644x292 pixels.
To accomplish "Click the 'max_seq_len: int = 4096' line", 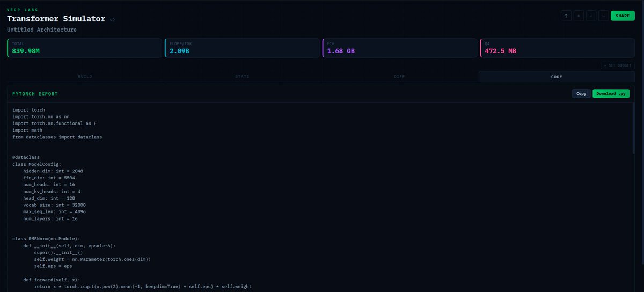I will tap(55, 212).
